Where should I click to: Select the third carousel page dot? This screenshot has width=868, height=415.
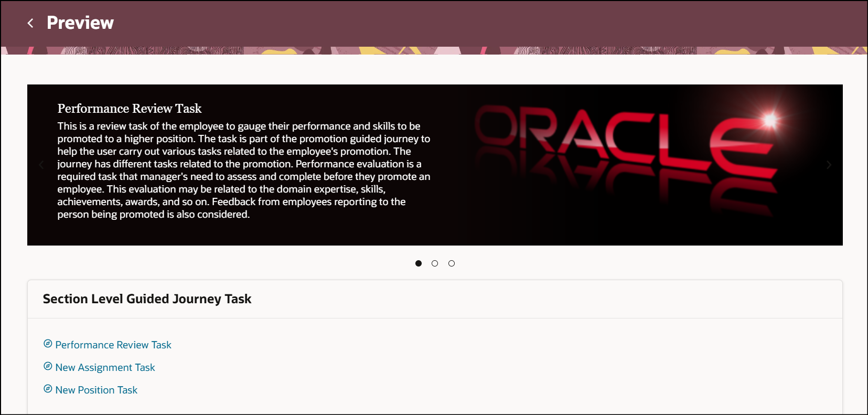pos(452,263)
